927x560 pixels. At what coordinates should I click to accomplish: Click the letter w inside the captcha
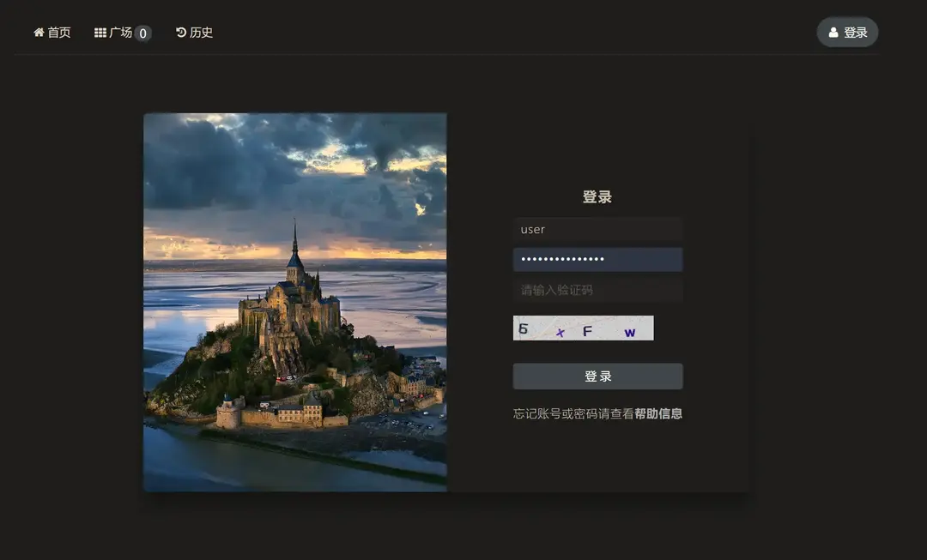click(x=630, y=333)
